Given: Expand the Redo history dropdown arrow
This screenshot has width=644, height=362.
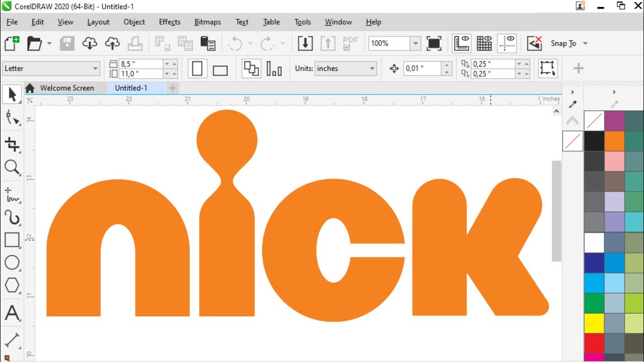Looking at the screenshot, I should (x=282, y=43).
